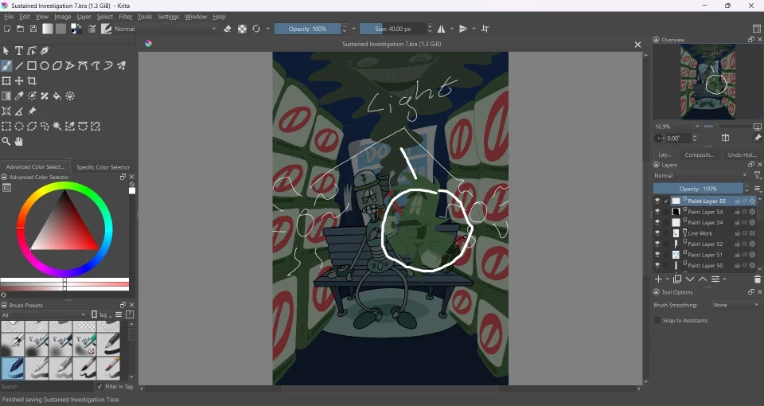Select the Color Sampler eyedropper tool
The image size is (764, 406).
(19, 96)
